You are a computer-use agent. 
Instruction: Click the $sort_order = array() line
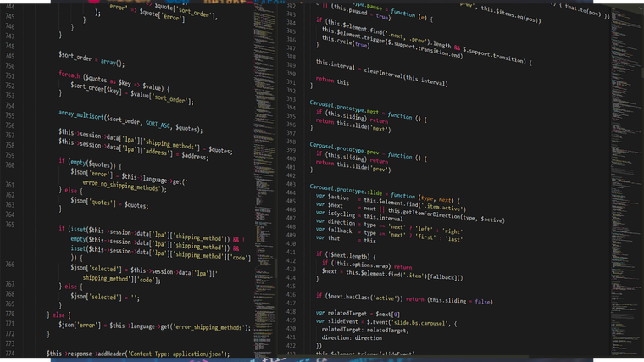(92, 58)
